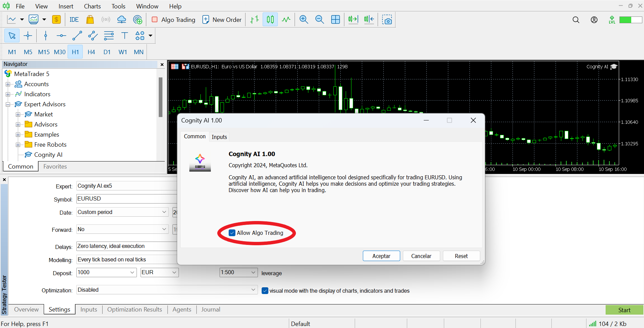Select the D1 timeframe
Viewport: 644px width, 328px height.
click(x=107, y=52)
